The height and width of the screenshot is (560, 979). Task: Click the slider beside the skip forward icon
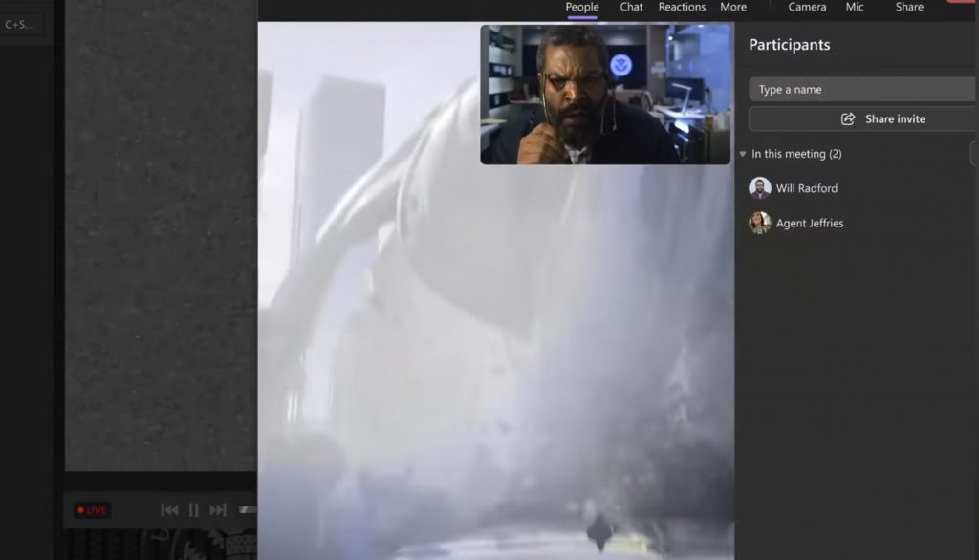(x=247, y=510)
